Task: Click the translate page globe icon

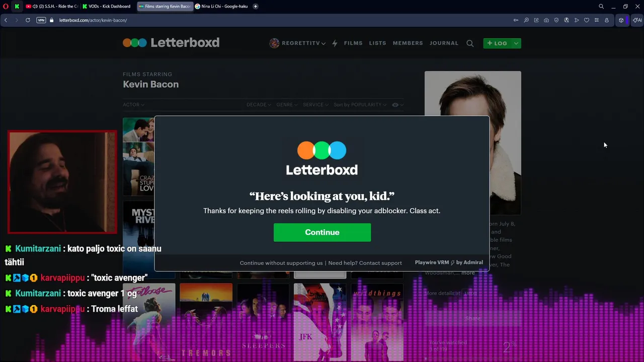Action: (567, 20)
